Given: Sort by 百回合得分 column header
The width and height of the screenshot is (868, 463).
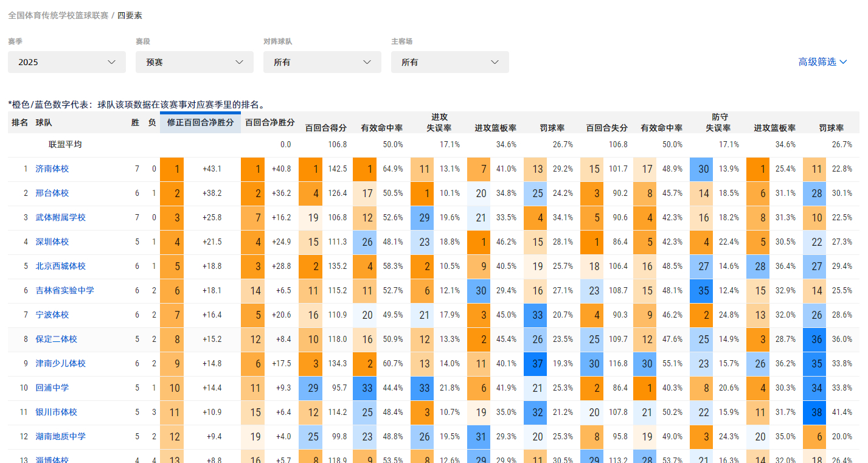Looking at the screenshot, I should [x=326, y=128].
